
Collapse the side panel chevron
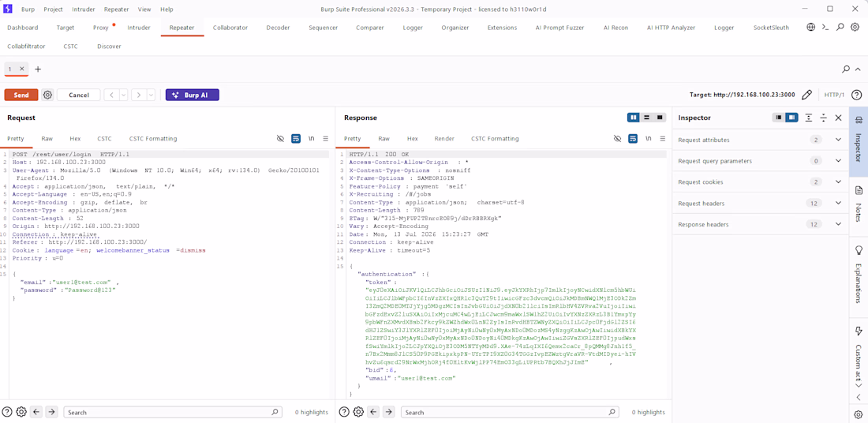click(x=859, y=396)
